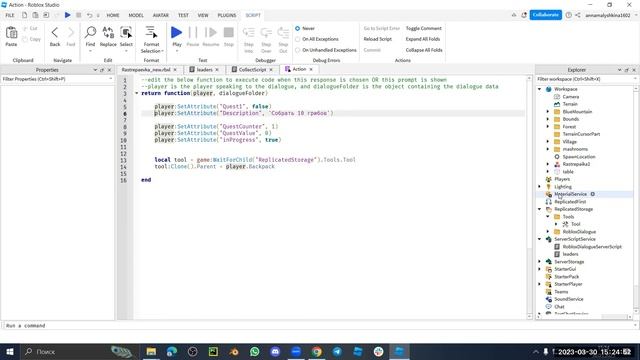Click the Pause test button
Image resolution: width=640 pixels, height=360 pixels.
(193, 33)
